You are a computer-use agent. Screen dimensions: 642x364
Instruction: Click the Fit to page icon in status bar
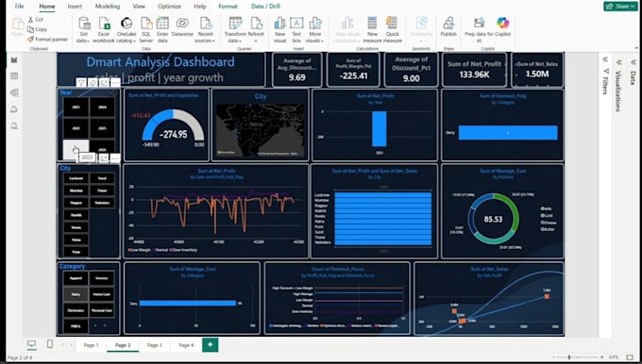pos(630,357)
